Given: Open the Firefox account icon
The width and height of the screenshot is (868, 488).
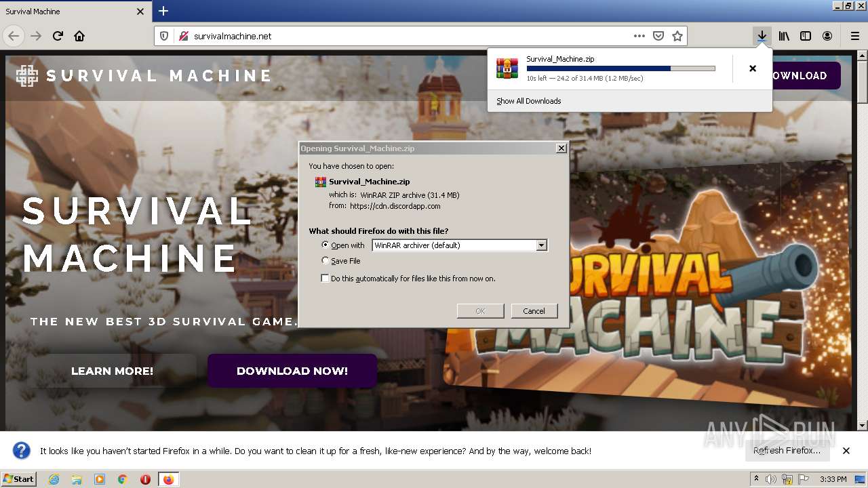Looking at the screenshot, I should pos(827,36).
